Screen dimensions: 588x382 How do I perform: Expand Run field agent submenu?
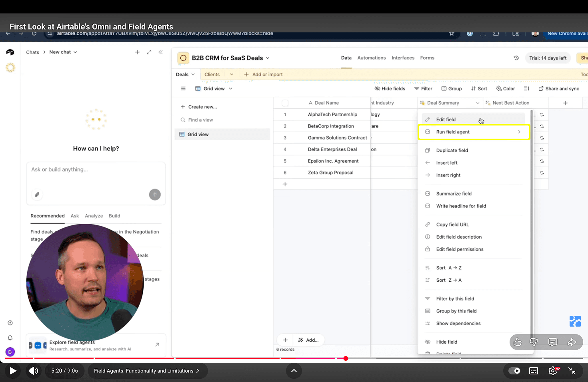(x=519, y=132)
